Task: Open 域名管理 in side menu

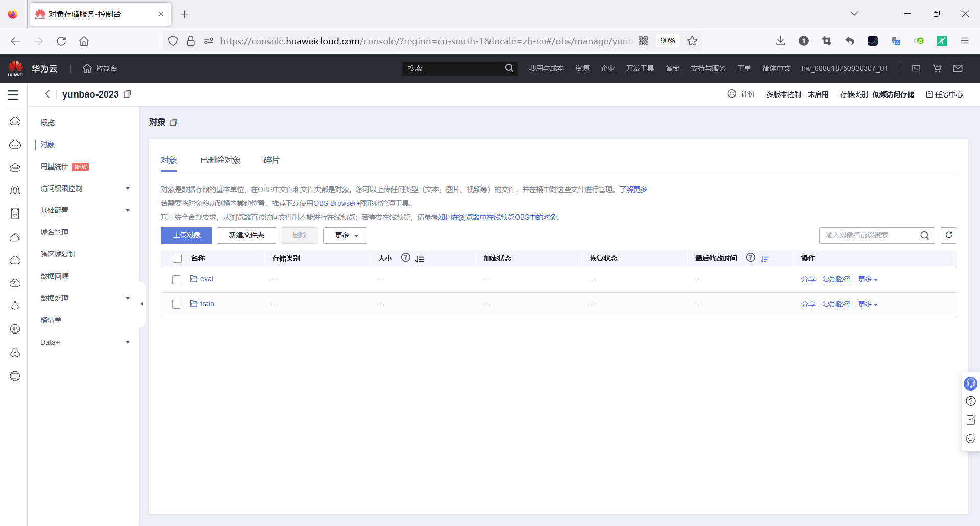Action: point(54,233)
